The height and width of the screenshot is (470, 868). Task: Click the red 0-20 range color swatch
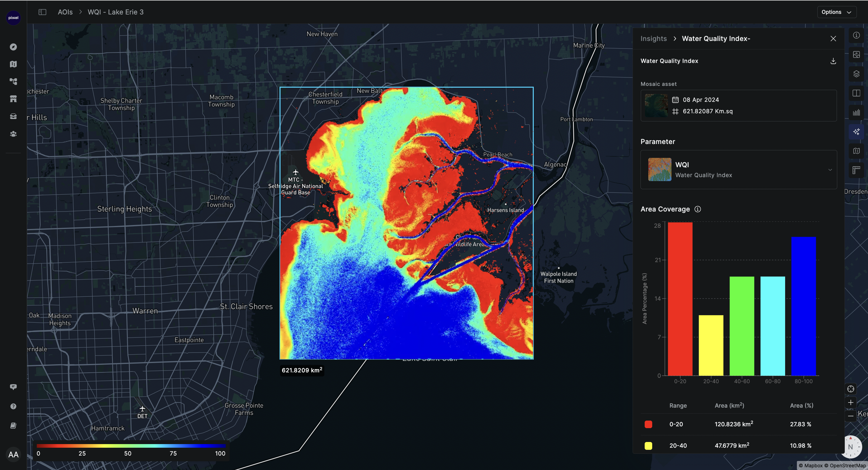[649, 424]
